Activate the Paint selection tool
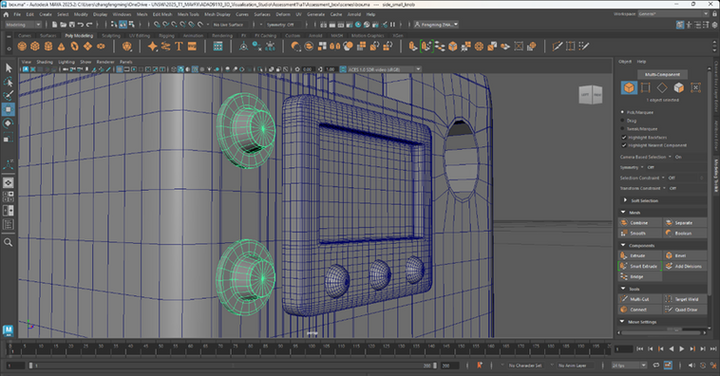The height and width of the screenshot is (376, 720). (x=8, y=95)
